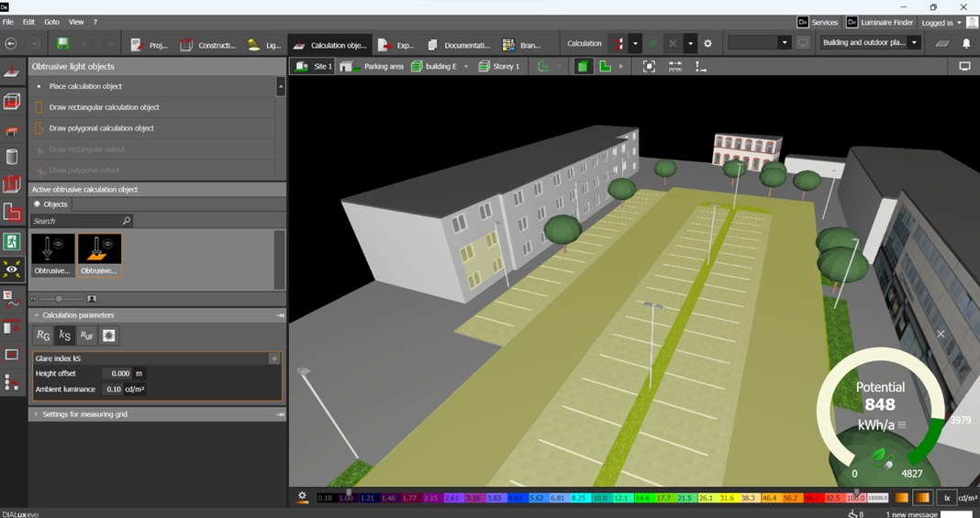The width and height of the screenshot is (980, 518).
Task: Activate the measure distance tool
Action: 675,66
